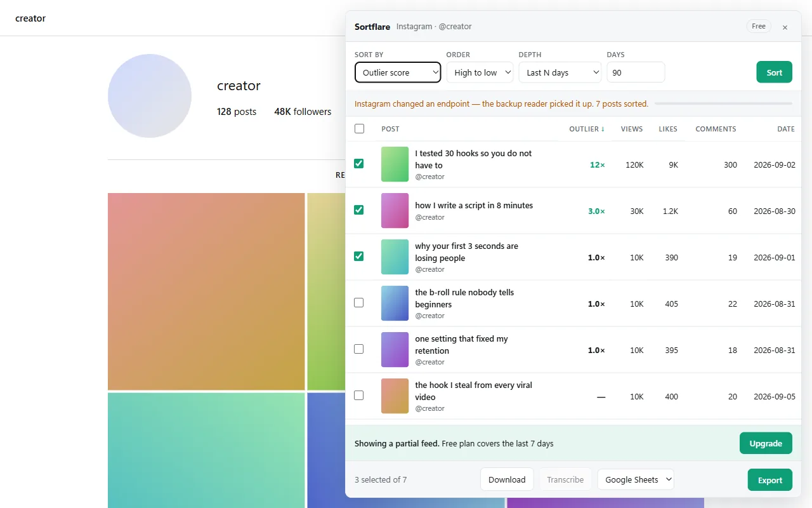Click the green Sort button
The image size is (812, 508).
point(775,72)
